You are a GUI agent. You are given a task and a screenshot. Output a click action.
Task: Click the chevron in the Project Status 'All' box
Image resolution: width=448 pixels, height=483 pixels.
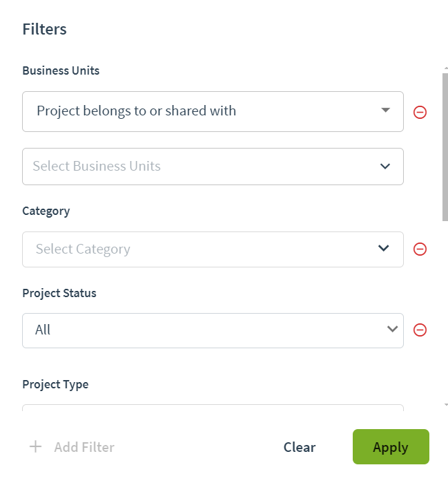(392, 329)
